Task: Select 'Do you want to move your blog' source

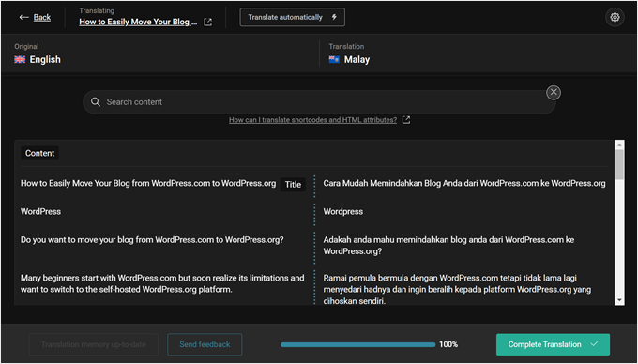Action: coord(152,240)
